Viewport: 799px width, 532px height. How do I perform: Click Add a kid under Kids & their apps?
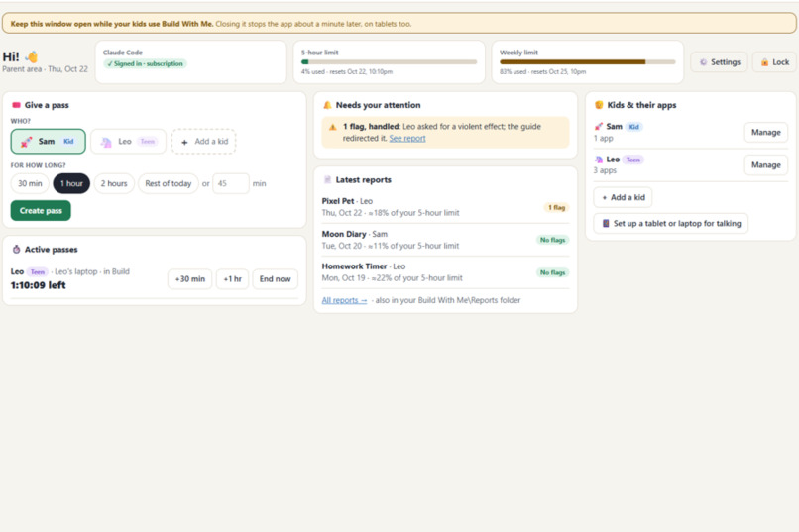point(623,197)
